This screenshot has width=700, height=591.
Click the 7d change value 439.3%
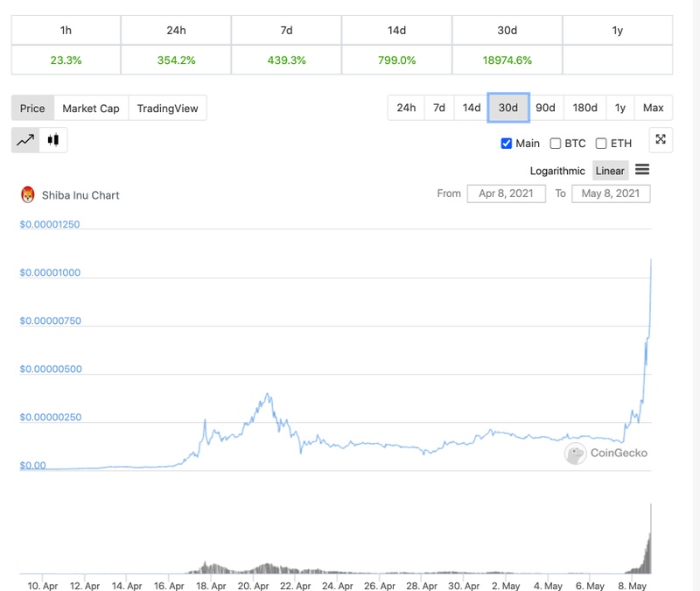(287, 60)
